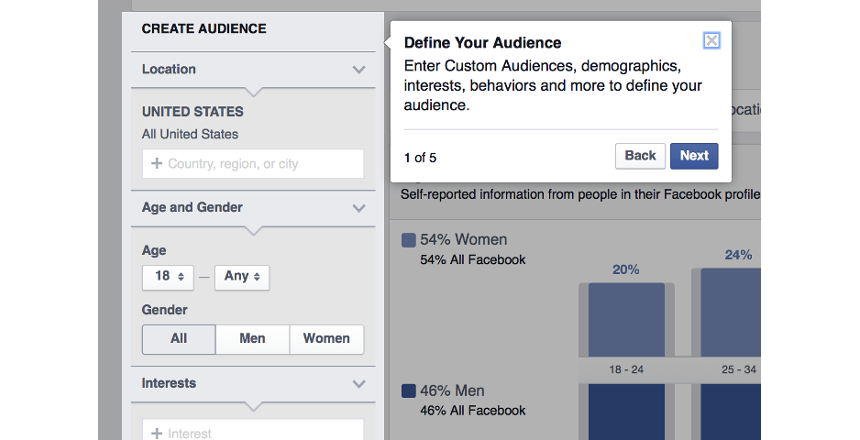Click the 20% Women bar for ages 18-24
Image resolution: width=860 pixels, height=440 pixels.
click(626, 320)
